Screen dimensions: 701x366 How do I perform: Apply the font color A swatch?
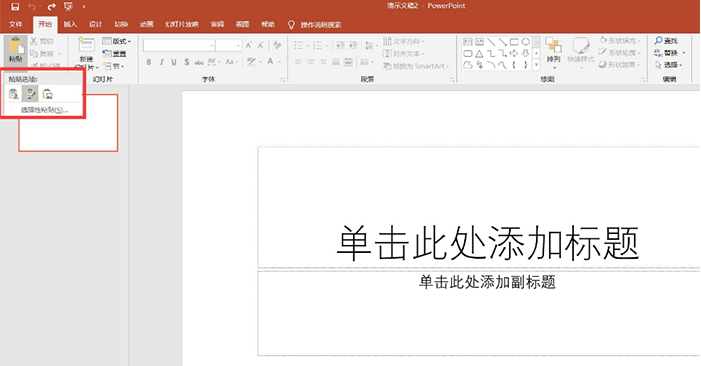270,62
